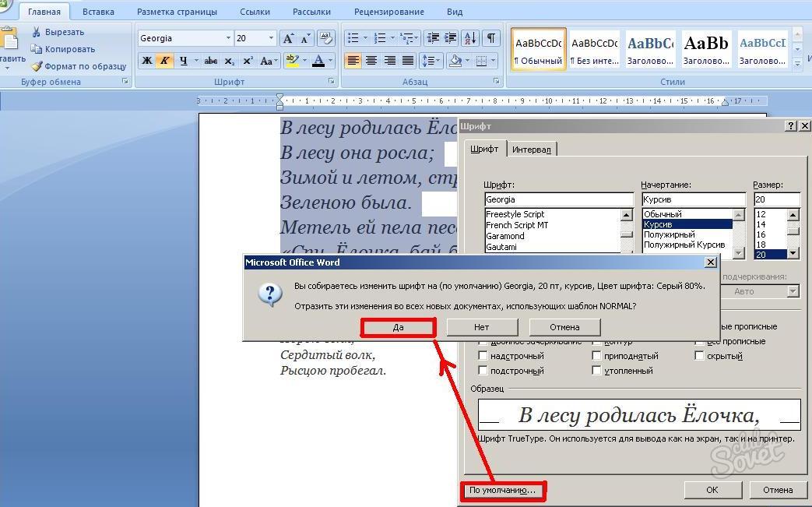Apply underline Ч formatting
812x507 pixels.
click(x=183, y=61)
